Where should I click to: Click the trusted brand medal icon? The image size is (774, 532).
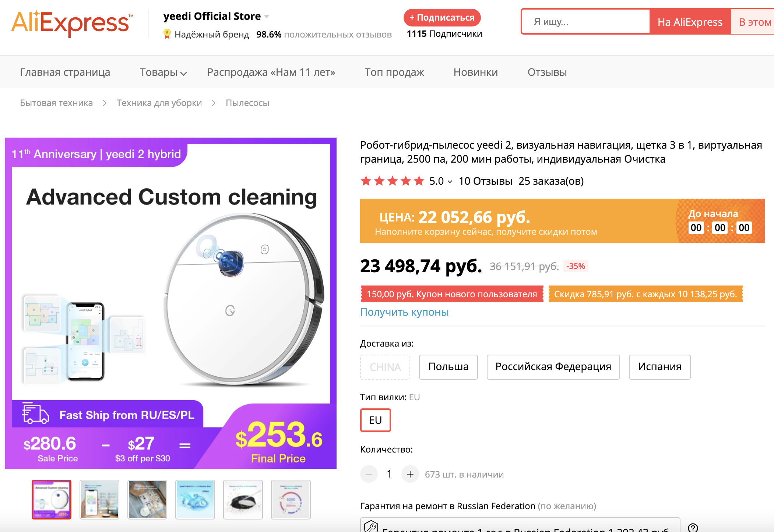[x=167, y=34]
